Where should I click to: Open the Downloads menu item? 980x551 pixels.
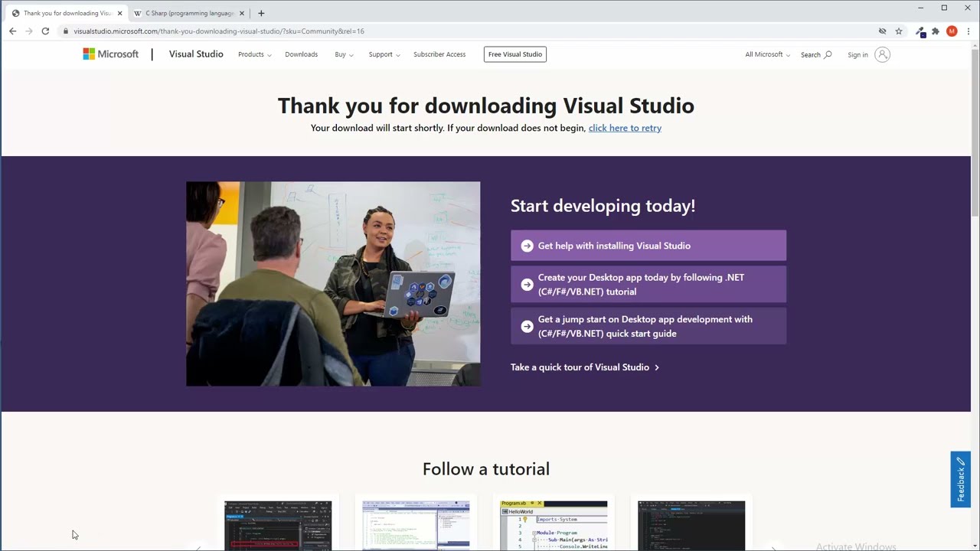point(301,54)
